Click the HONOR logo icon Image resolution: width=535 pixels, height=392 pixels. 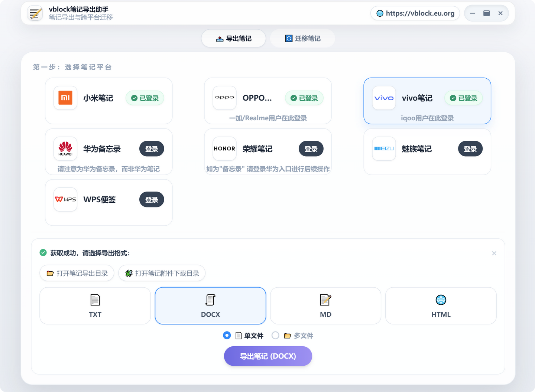pos(224,149)
